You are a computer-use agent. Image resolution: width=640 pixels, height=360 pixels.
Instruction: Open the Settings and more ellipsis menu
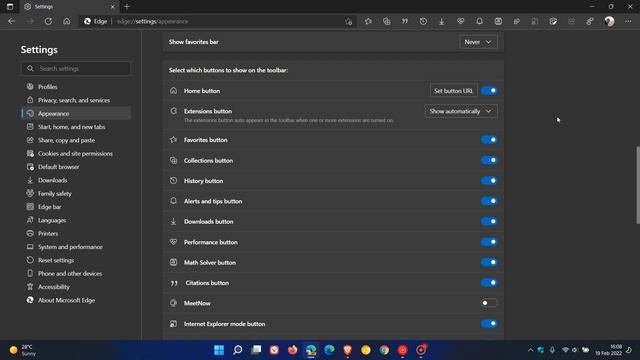[x=628, y=21]
